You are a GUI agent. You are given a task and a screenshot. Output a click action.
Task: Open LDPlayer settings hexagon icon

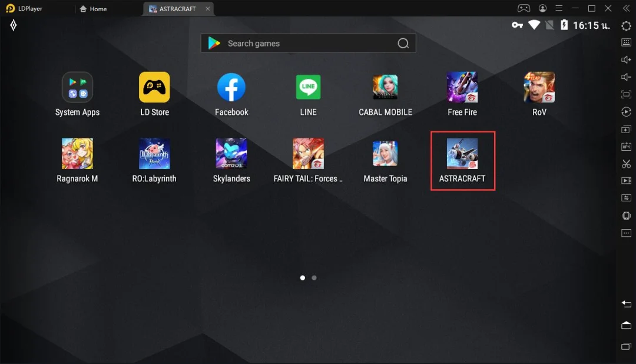coord(626,26)
